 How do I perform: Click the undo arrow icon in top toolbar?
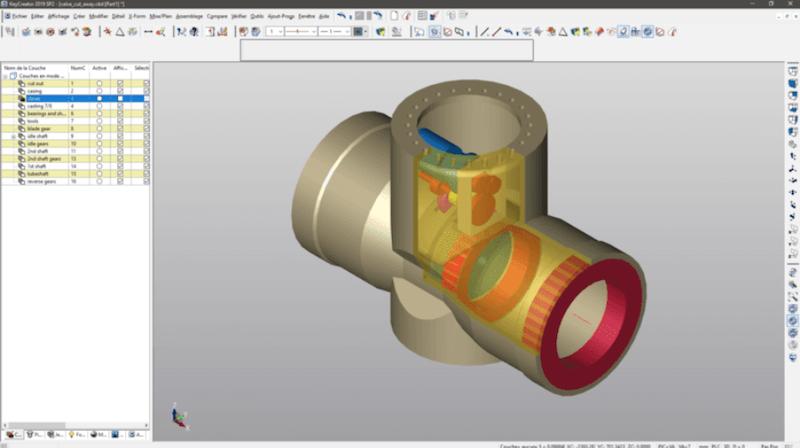point(343,17)
